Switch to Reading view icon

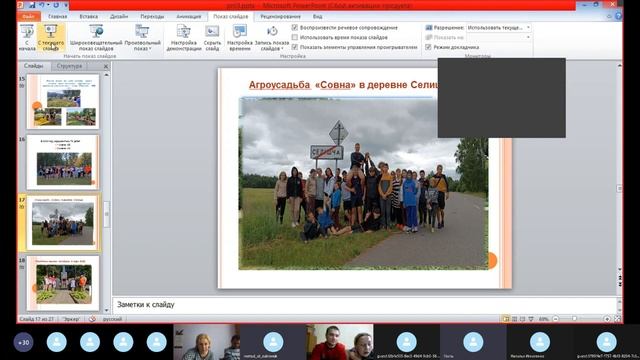point(522,319)
